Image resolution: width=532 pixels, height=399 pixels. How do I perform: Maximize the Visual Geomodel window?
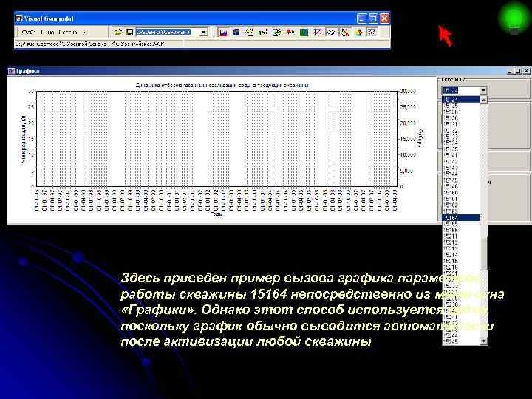click(x=373, y=18)
